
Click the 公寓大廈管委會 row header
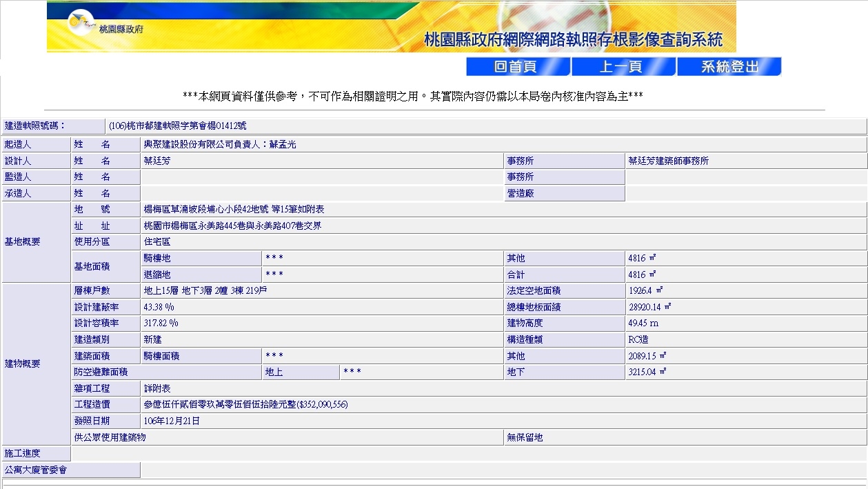point(70,470)
